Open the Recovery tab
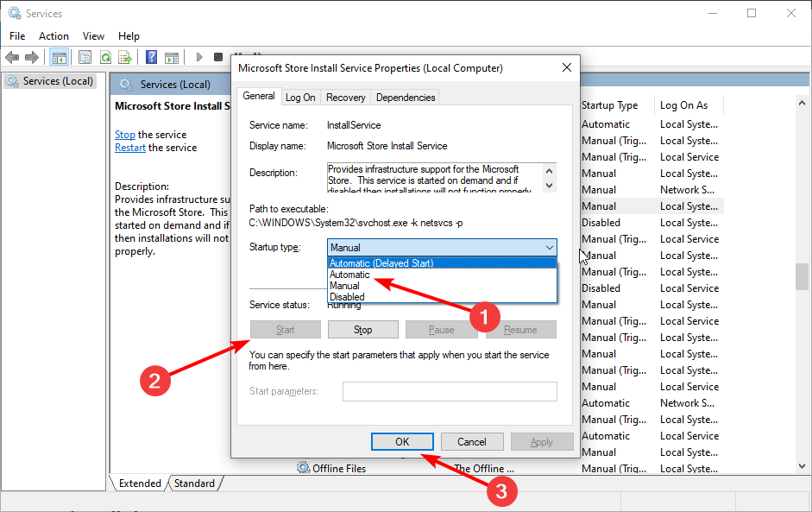 345,98
